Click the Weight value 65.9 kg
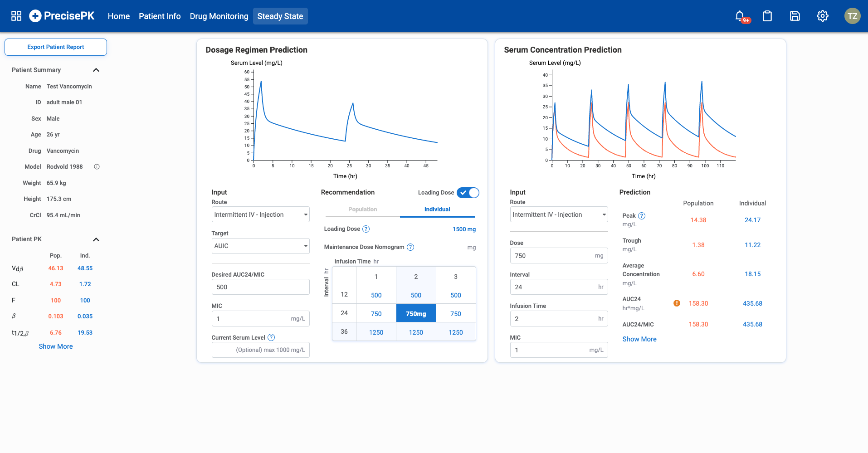 [x=56, y=183]
